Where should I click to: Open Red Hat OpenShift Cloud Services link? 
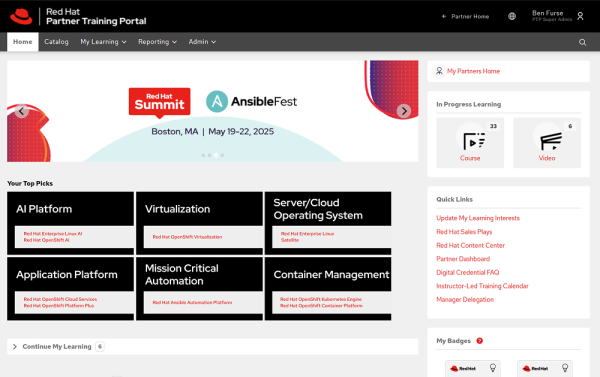[60, 299]
